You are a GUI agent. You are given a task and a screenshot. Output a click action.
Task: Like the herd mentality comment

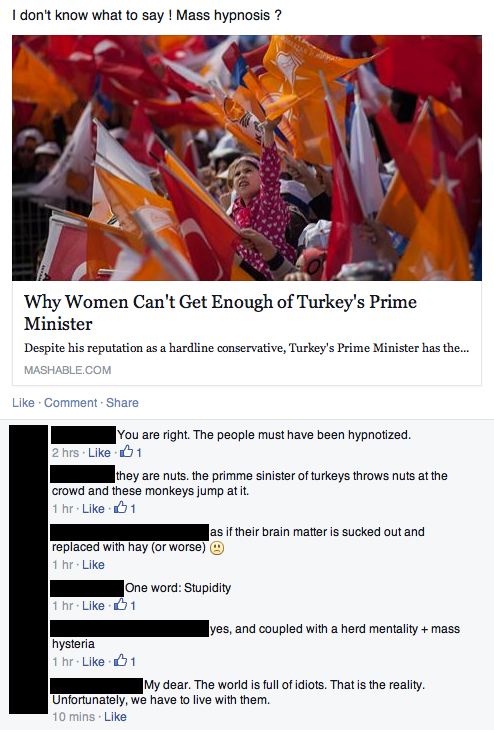(93, 662)
